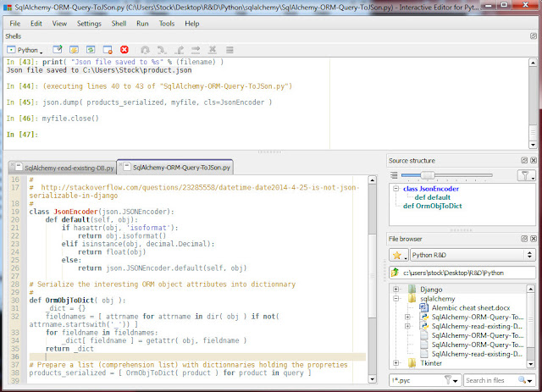Click the editor scroll up arrow
The image size is (542, 392).
(373, 180)
